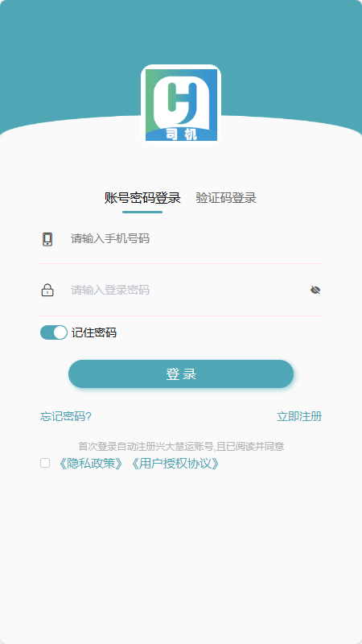Show password with the crossed-eye icon
The height and width of the screenshot is (644, 362).
pyautogui.click(x=315, y=291)
